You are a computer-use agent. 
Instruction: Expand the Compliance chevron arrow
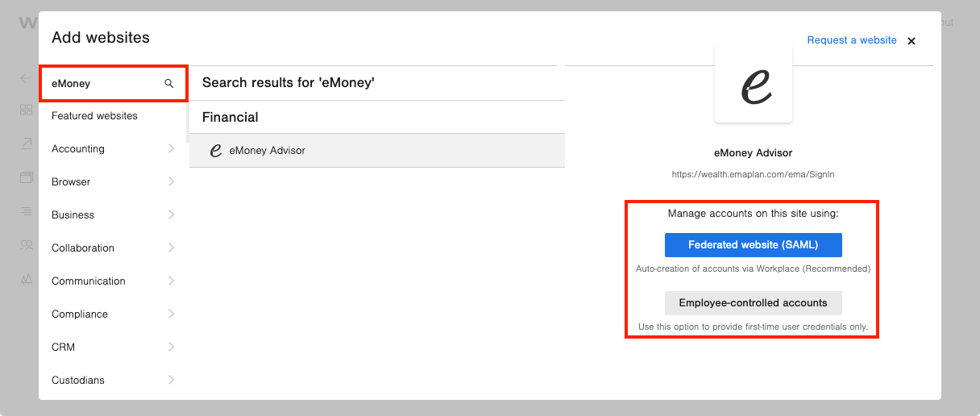pyautogui.click(x=171, y=314)
